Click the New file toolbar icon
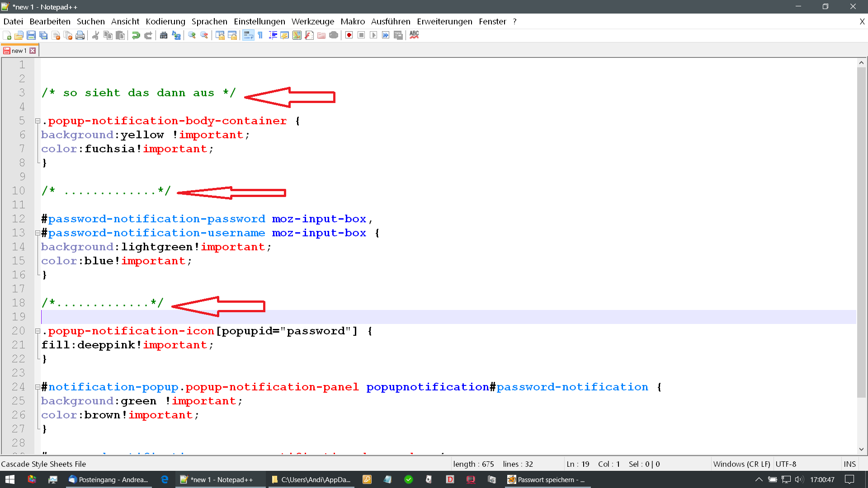The image size is (868, 488). (x=7, y=35)
